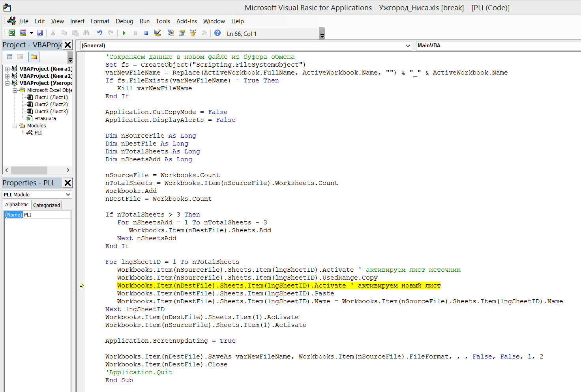Screen dimensions: 581x392
Task: Close the Project explorer panel
Action: point(68,45)
